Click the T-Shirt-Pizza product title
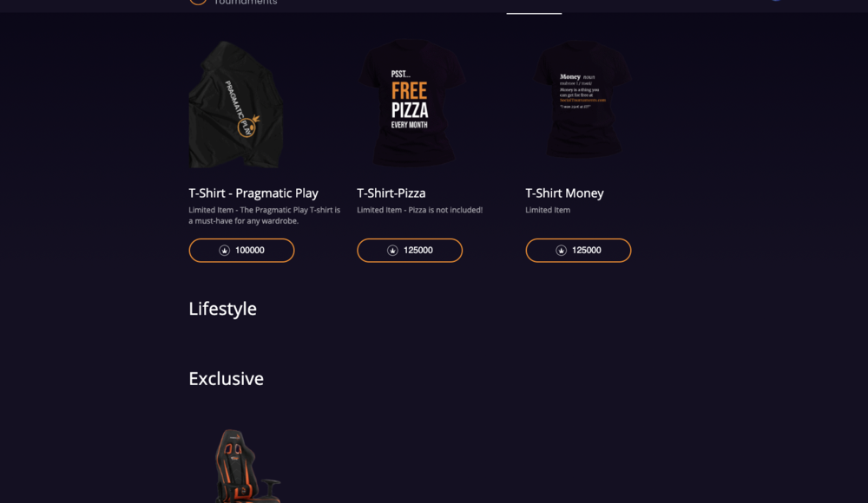Viewport: 868px width, 503px height. (391, 193)
